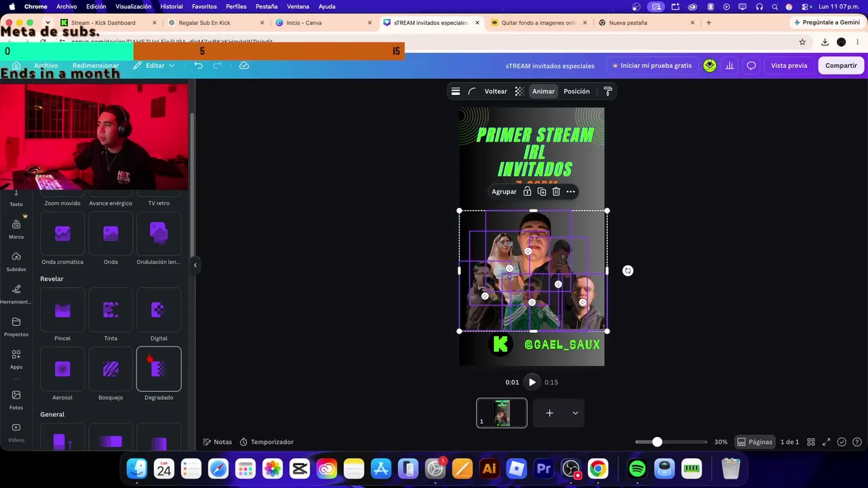Choose the Pincel reveal animation
Screen dimensions: 868x488
62,310
